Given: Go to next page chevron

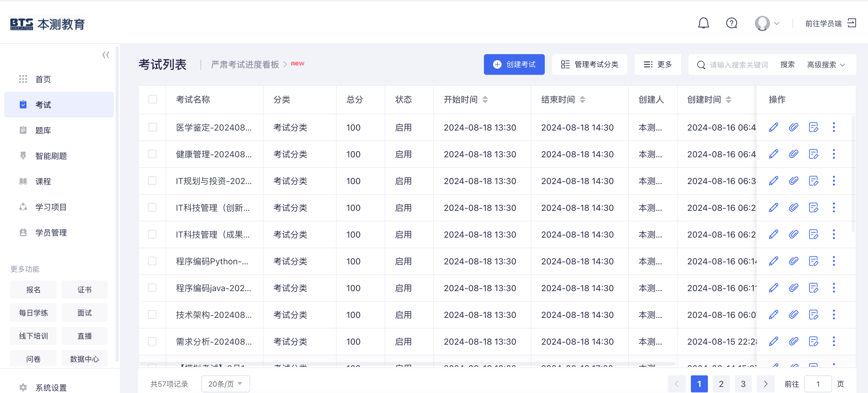Looking at the screenshot, I should coord(765,384).
